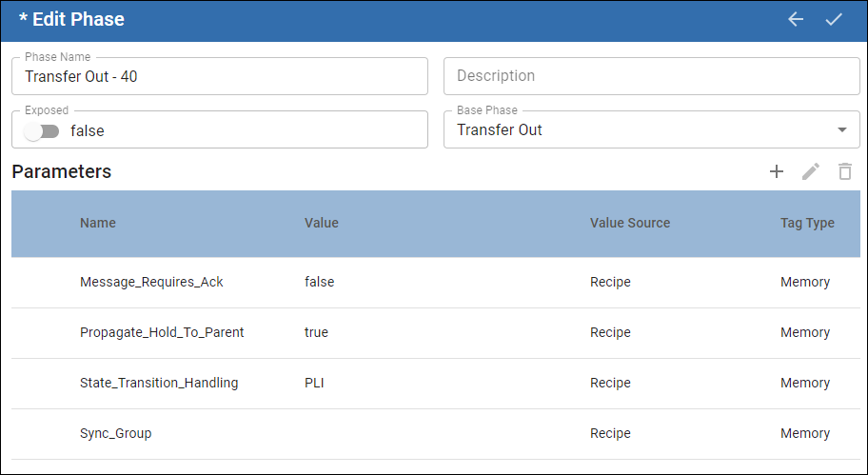868x475 pixels.
Task: Click the Tag Type column header
Action: coord(807,223)
